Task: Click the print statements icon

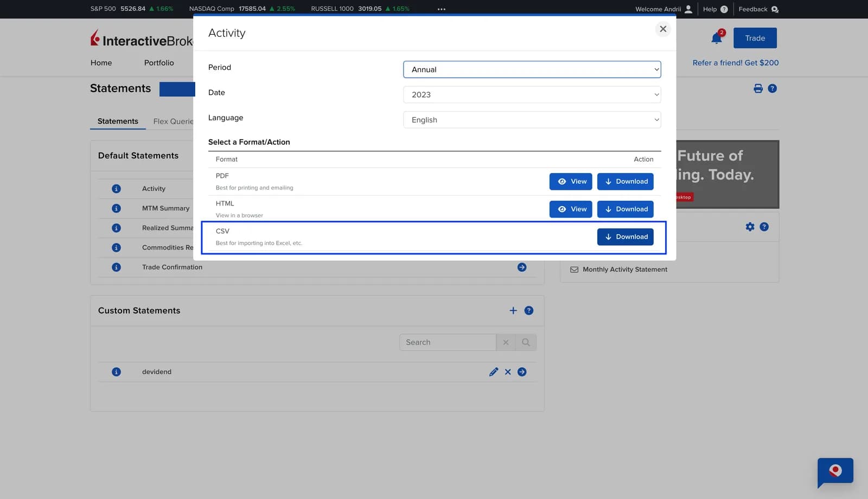Action: 758,88
